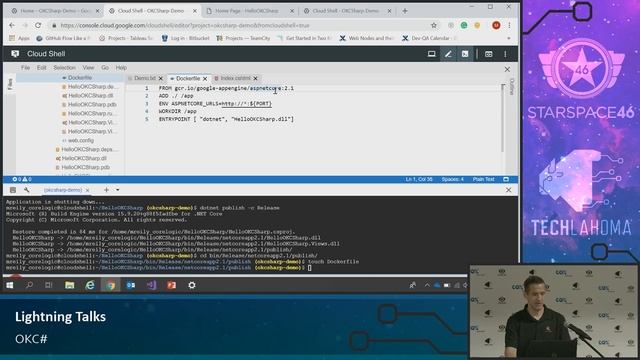Open Cloud Shell in new window icon

click(x=489, y=54)
